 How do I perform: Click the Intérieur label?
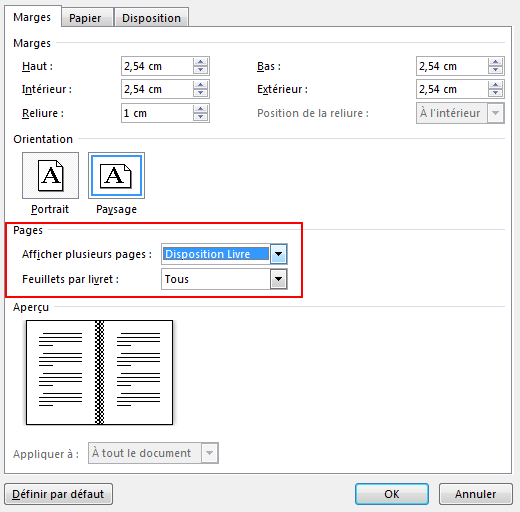click(47, 89)
